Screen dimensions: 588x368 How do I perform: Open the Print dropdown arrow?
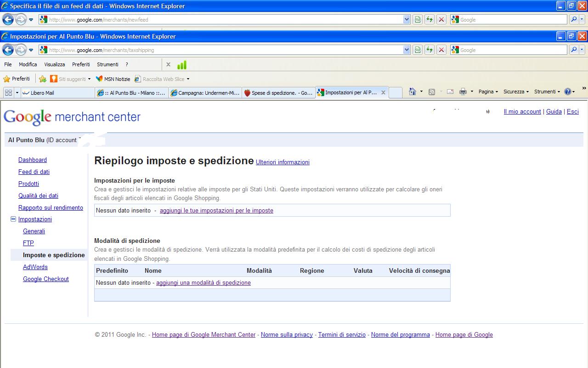click(471, 92)
